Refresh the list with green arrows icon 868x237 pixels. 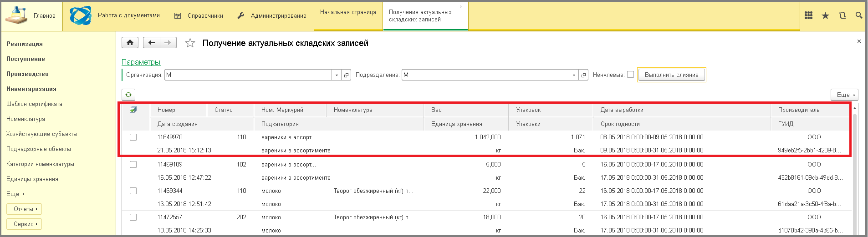[x=128, y=95]
